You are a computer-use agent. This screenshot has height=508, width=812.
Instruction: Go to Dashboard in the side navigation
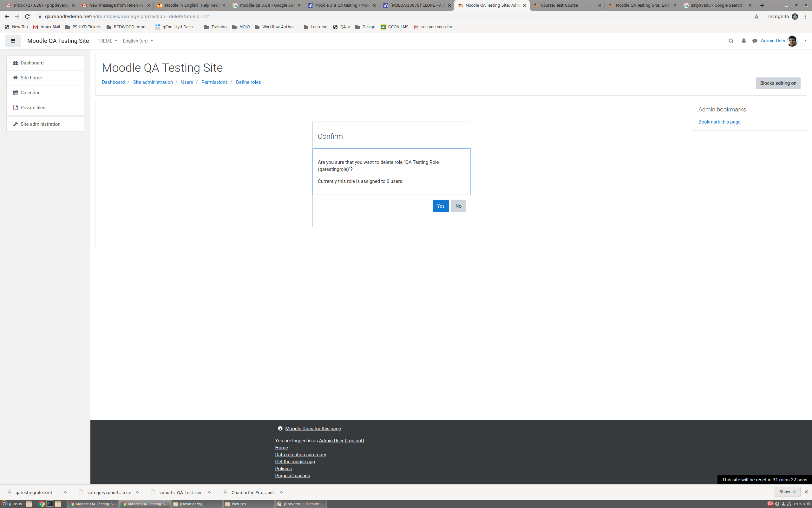[x=45, y=63]
